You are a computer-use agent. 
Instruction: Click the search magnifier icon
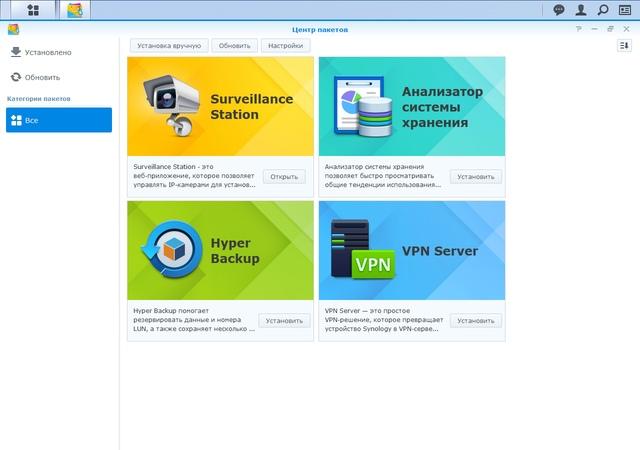(x=602, y=10)
